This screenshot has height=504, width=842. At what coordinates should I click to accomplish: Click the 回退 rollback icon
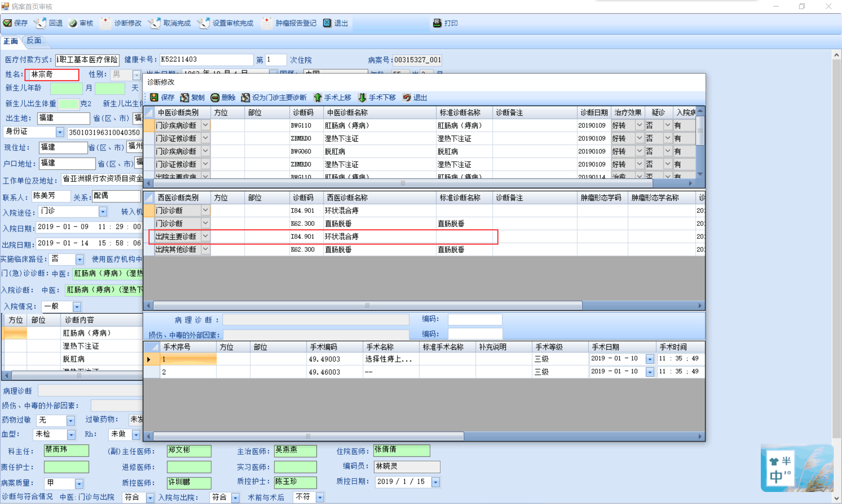tap(40, 23)
